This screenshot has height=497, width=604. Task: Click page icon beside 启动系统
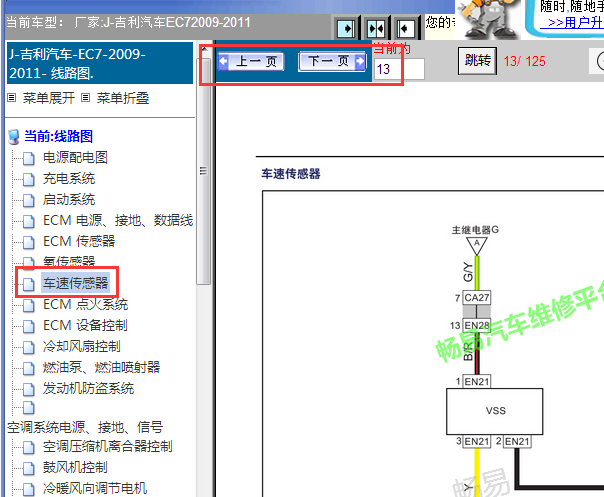click(29, 200)
